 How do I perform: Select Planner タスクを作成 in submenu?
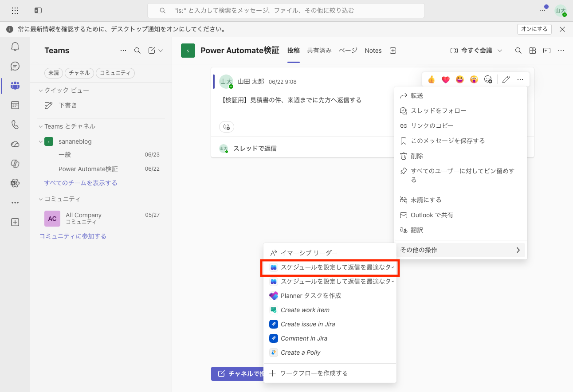click(330, 296)
